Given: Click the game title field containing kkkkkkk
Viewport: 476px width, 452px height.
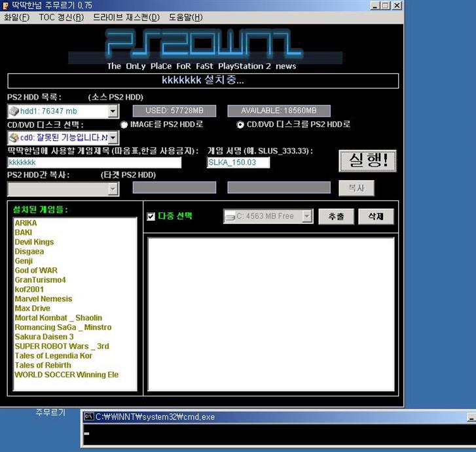Looking at the screenshot, I should (x=94, y=162).
